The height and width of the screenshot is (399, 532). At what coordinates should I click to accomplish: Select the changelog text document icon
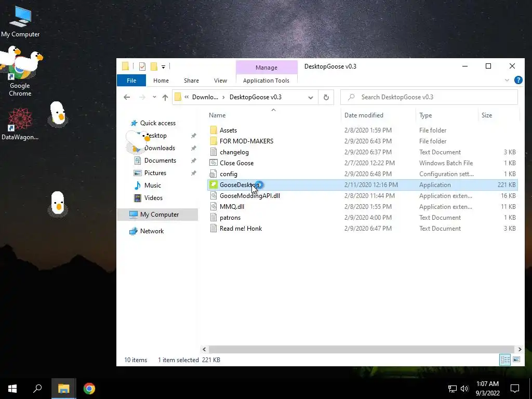click(214, 152)
